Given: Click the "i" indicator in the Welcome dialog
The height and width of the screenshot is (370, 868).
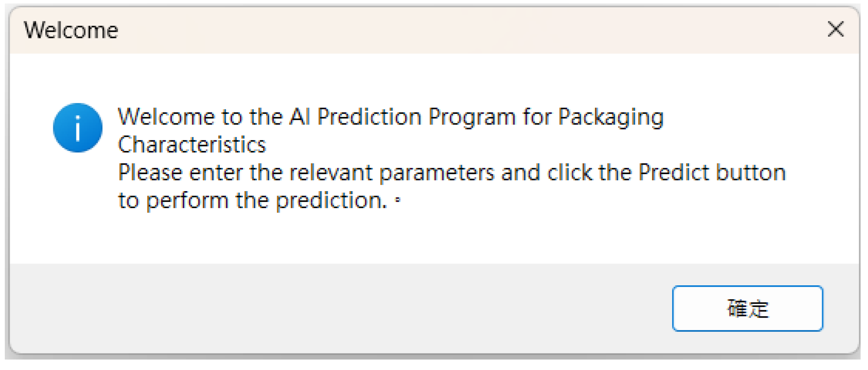Looking at the screenshot, I should coord(78,127).
